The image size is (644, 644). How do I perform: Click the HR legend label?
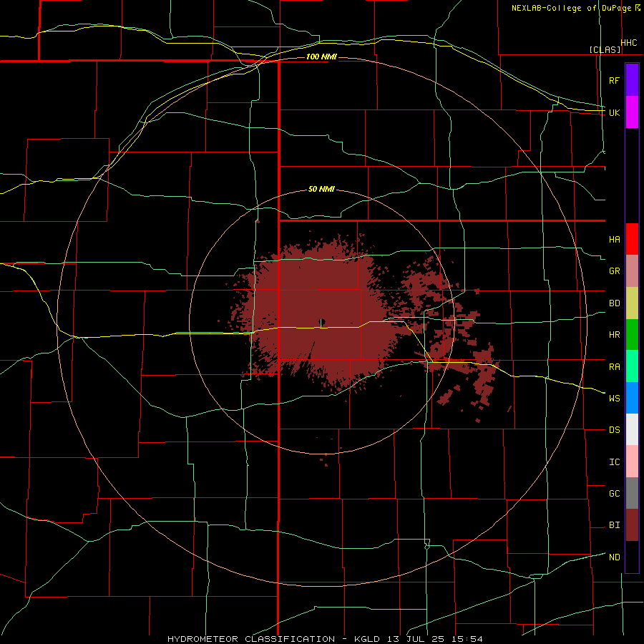pyautogui.click(x=615, y=335)
